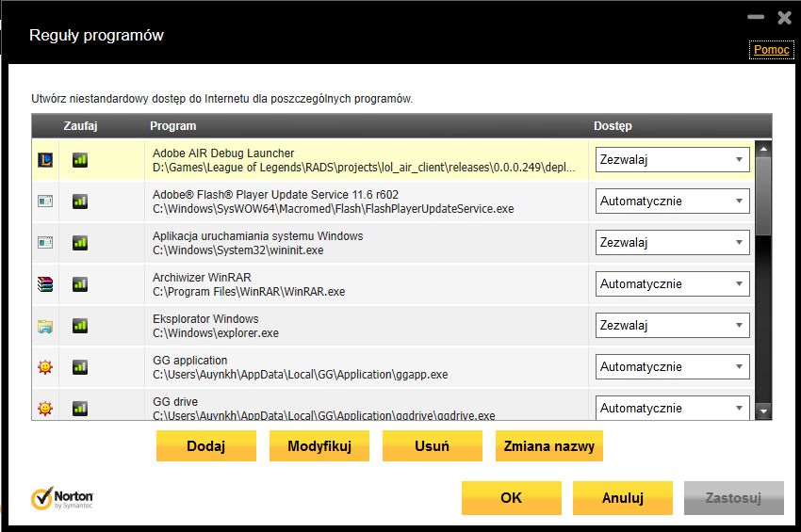
Task: Toggle trust indicator for Archiwizer WinRAR
Action: pos(80,284)
